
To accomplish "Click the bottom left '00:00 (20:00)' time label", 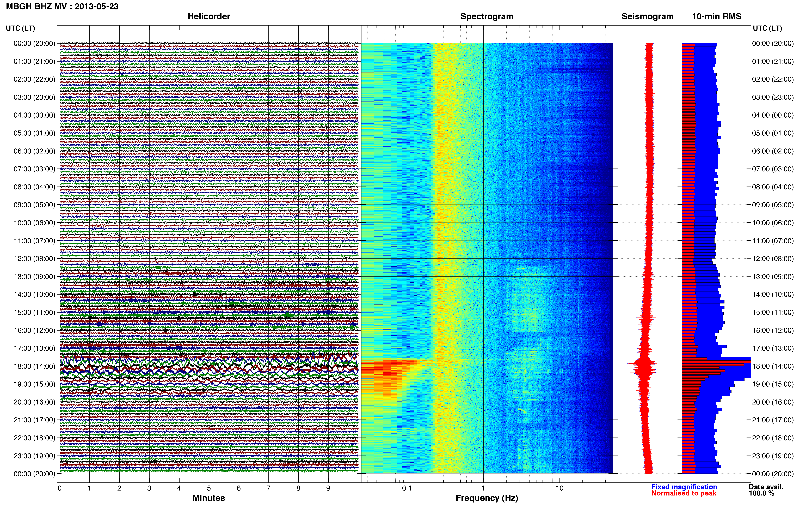I will 34,474.
